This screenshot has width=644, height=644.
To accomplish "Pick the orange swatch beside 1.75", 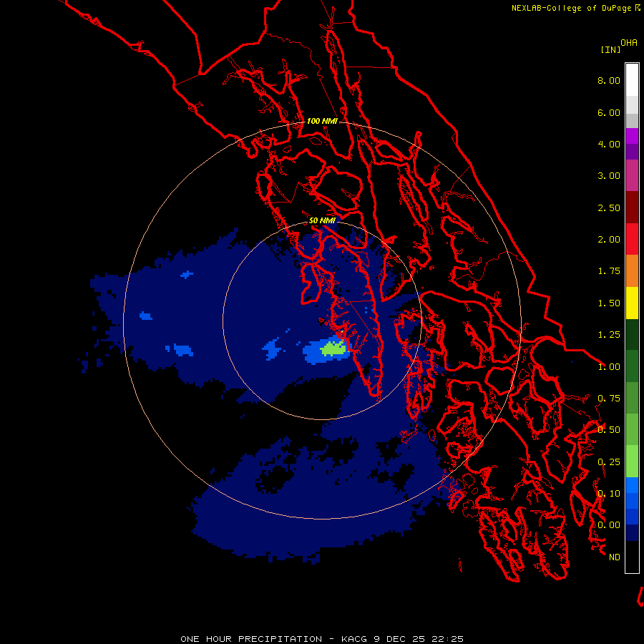I will coord(632,271).
